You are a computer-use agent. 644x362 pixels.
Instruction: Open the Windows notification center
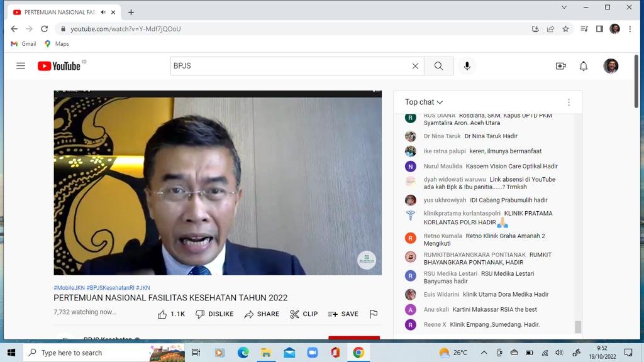pyautogui.click(x=628, y=353)
